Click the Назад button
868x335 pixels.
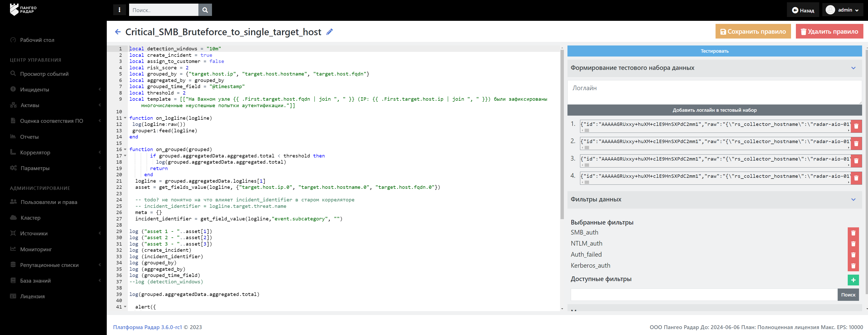[x=803, y=10]
